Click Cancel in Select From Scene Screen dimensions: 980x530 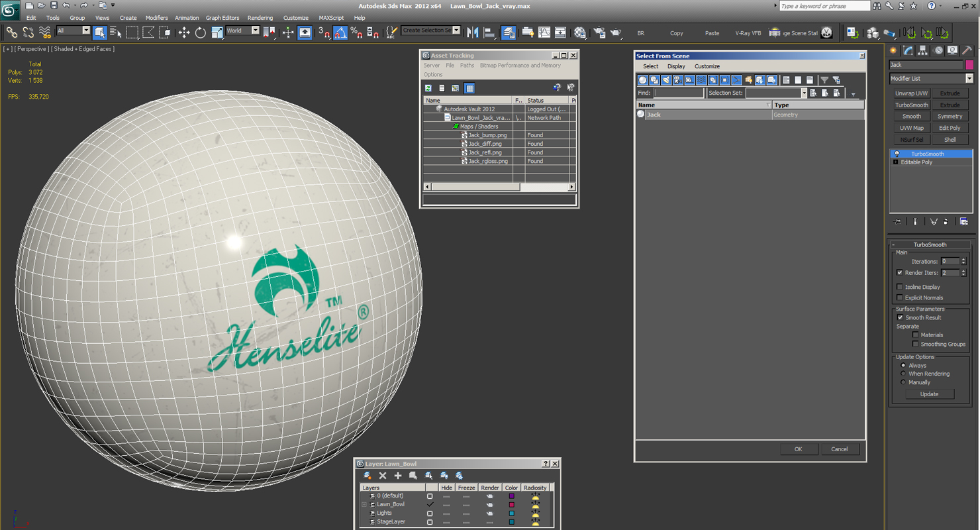coord(840,449)
